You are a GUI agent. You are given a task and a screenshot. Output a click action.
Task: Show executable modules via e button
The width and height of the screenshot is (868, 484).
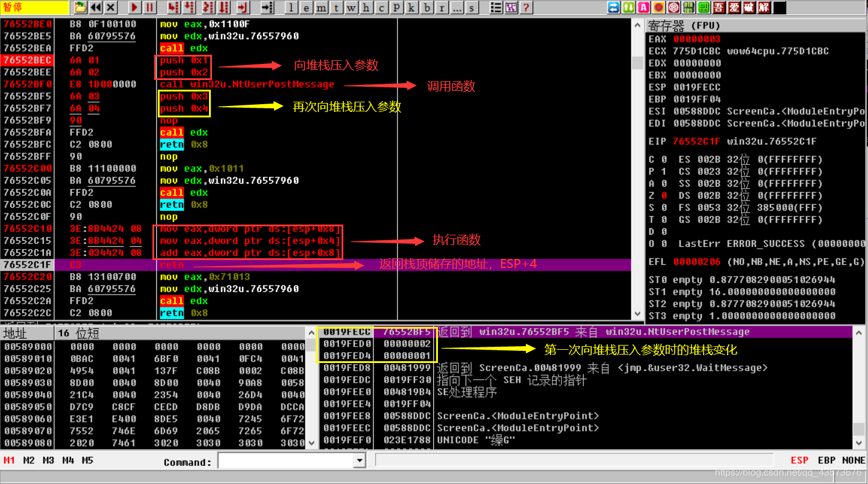click(307, 8)
